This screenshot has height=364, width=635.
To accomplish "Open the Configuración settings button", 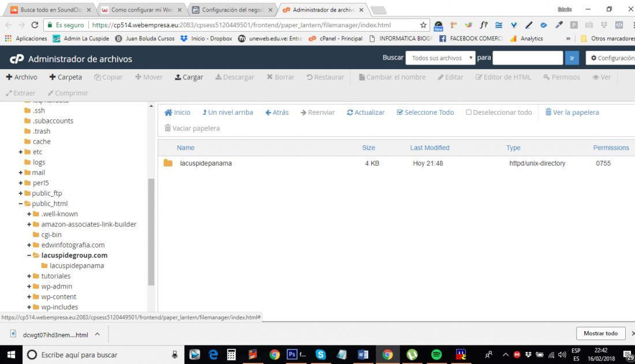I will tap(611, 58).
